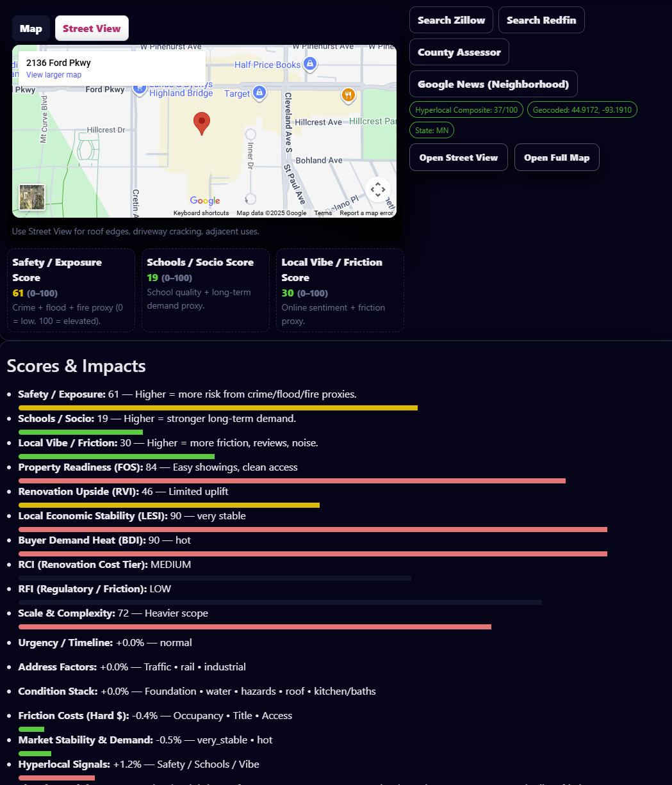Open the View larger map link

click(x=54, y=74)
